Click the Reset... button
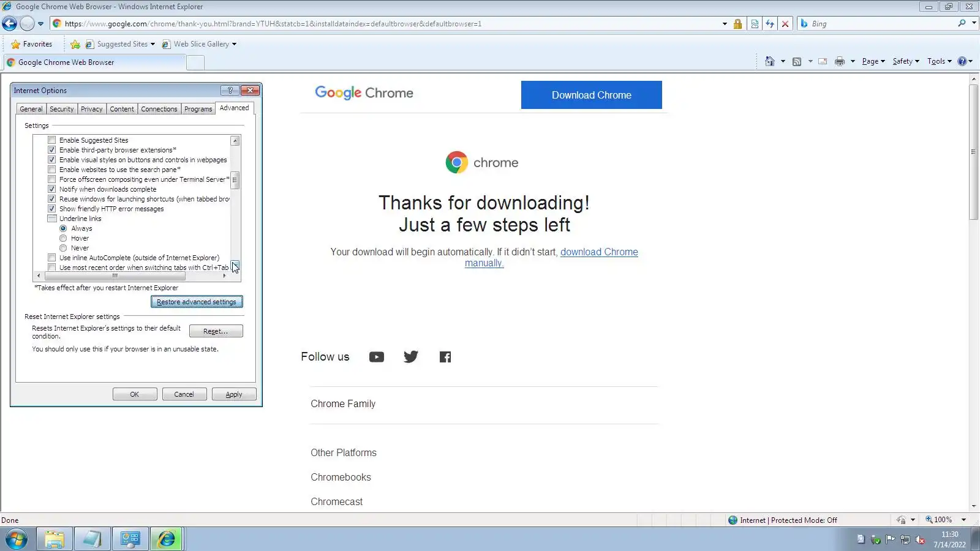Image resolution: width=980 pixels, height=551 pixels. click(x=216, y=331)
